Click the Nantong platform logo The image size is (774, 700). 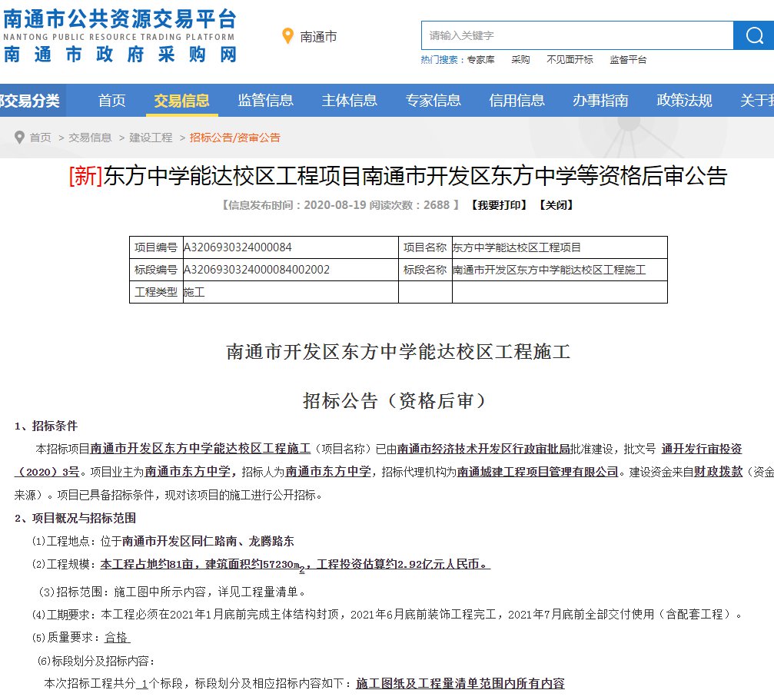coord(120,36)
